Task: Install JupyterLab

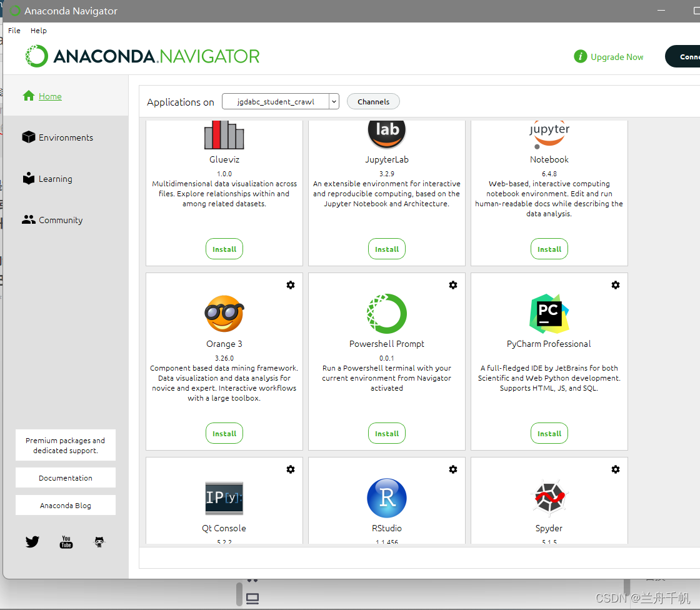Action: [x=387, y=249]
